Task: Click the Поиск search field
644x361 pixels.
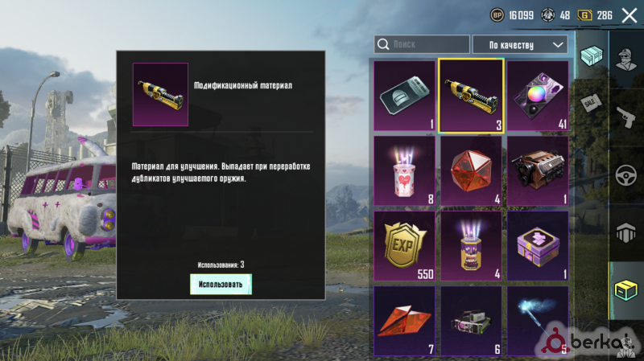Action: pyautogui.click(x=422, y=44)
